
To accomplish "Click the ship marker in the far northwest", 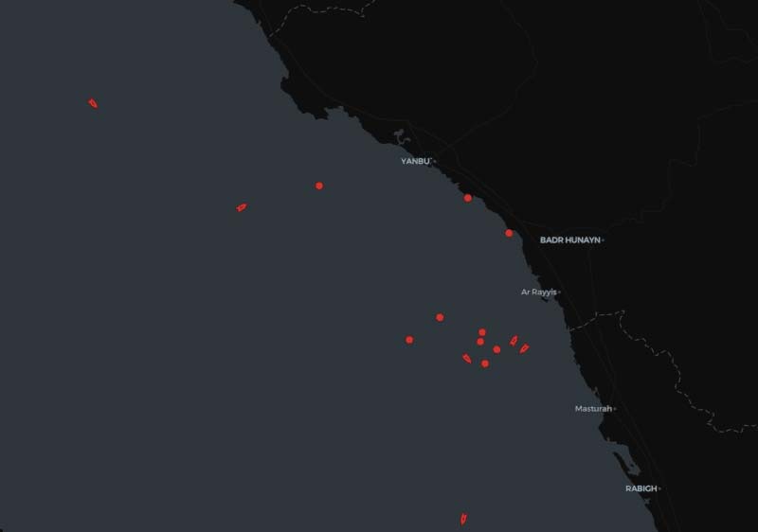I will 93,103.
